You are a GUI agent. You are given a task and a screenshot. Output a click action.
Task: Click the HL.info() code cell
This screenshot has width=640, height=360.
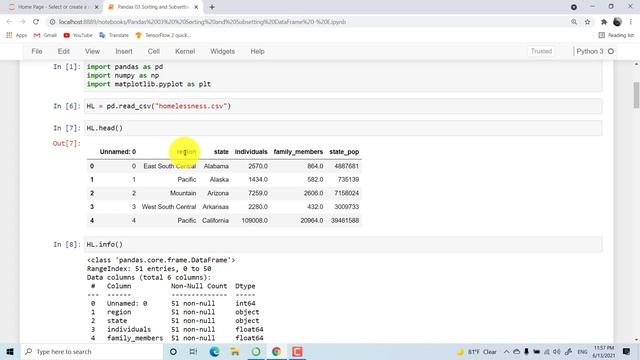click(343, 244)
